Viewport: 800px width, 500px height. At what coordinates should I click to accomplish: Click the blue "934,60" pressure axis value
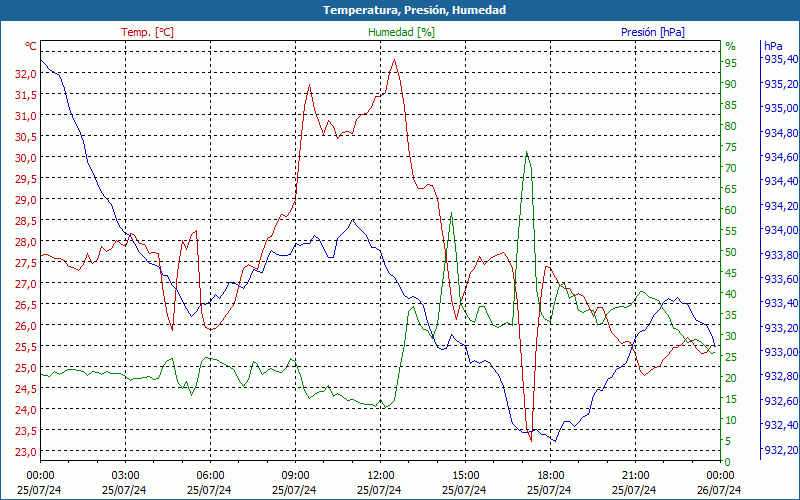point(780,157)
